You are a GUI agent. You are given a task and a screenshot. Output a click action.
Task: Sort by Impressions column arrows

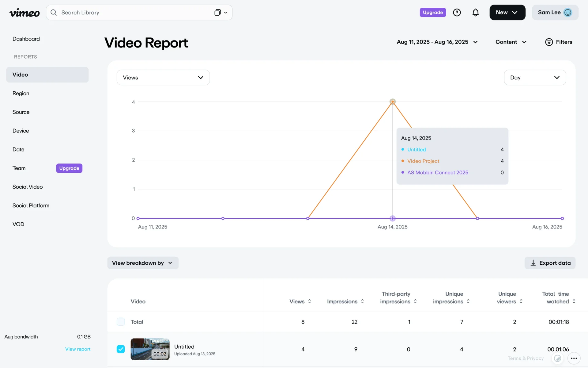[362, 301]
